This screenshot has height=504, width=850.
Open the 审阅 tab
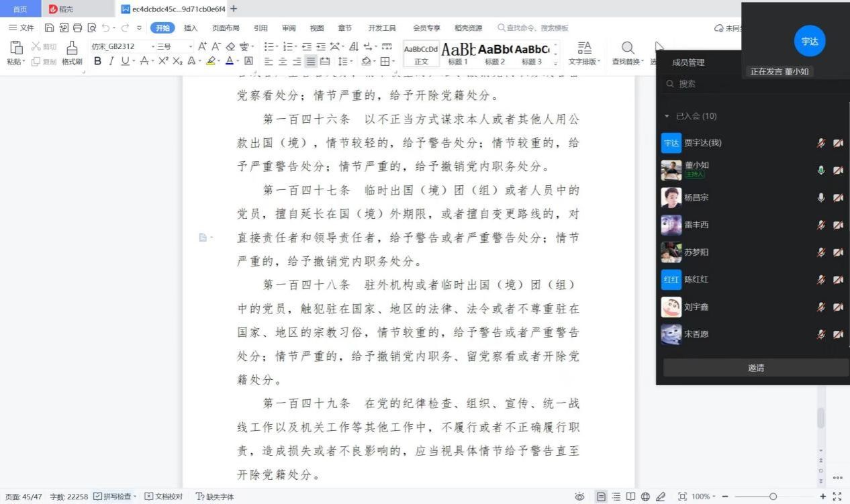(x=289, y=28)
